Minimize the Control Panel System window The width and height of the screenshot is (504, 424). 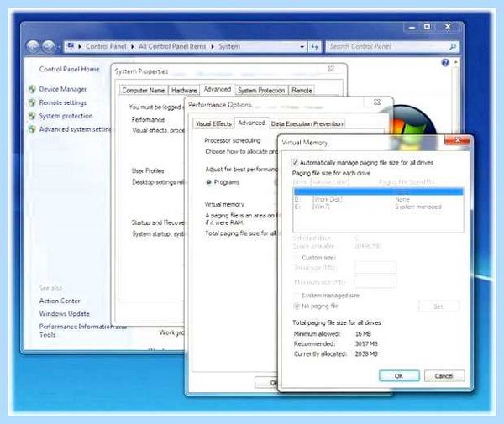coord(412,28)
